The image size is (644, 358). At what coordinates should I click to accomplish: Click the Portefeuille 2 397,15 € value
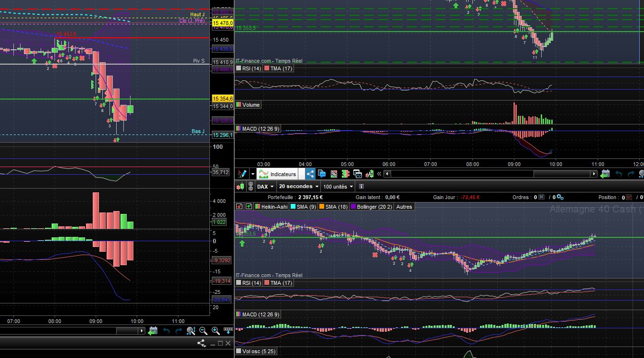click(x=311, y=197)
